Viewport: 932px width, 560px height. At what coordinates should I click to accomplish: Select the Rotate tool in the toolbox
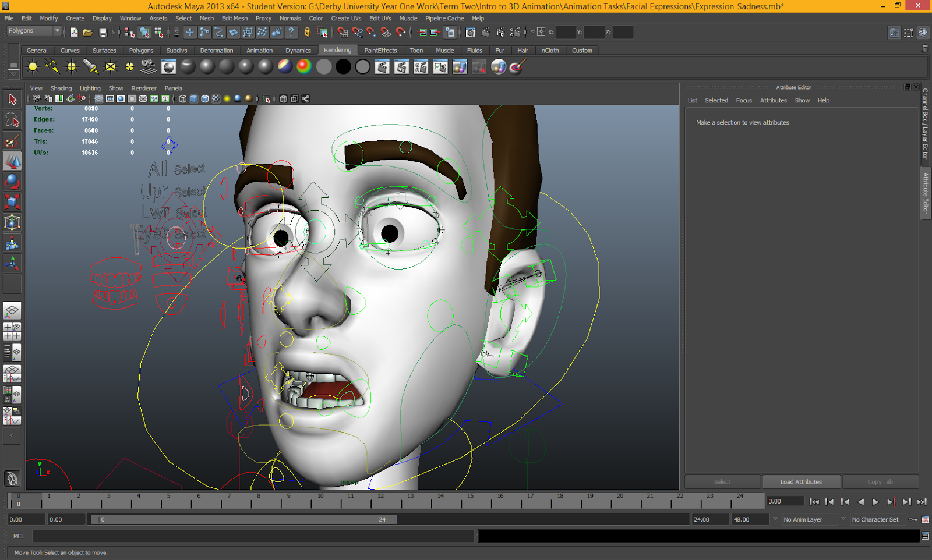click(12, 181)
